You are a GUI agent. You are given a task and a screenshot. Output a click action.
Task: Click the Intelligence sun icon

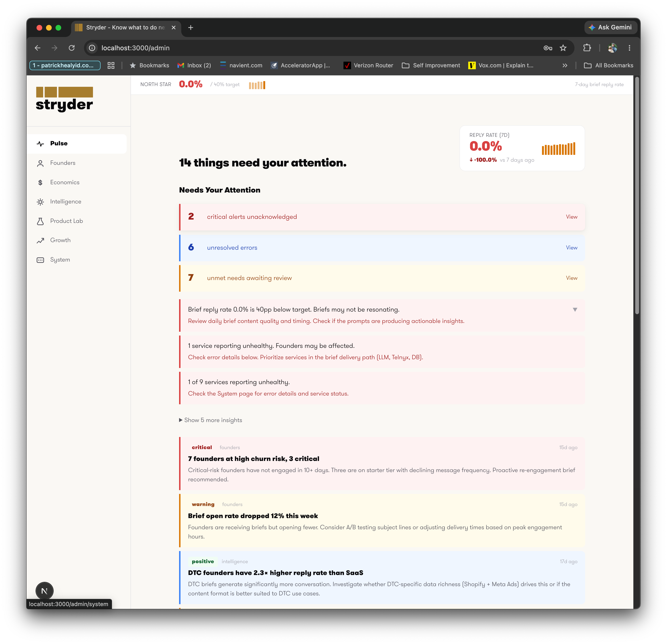40,202
